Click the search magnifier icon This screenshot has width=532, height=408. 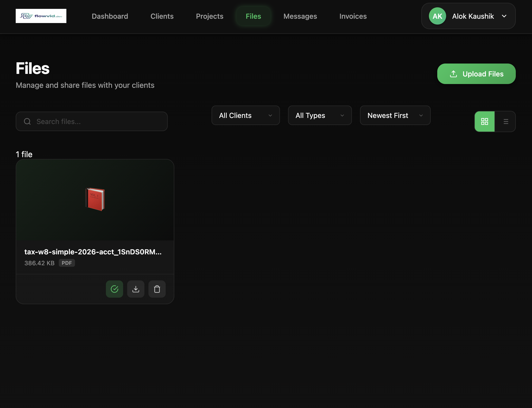coord(27,121)
